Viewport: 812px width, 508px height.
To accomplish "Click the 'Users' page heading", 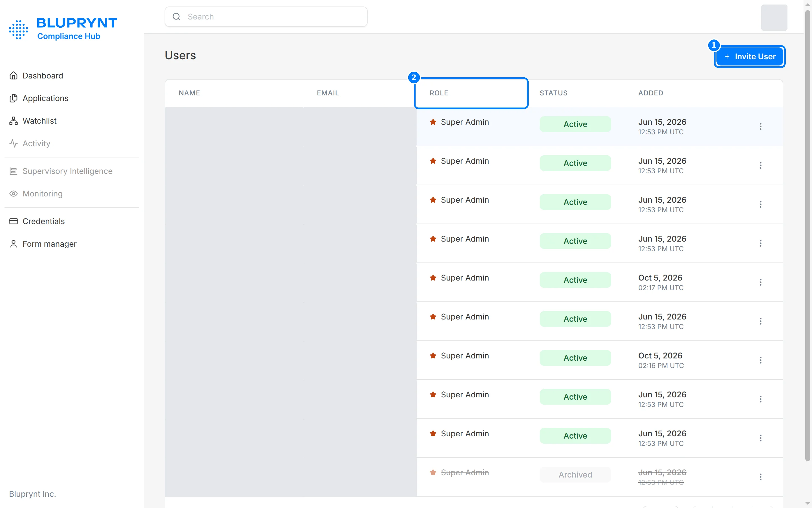I will [x=180, y=55].
